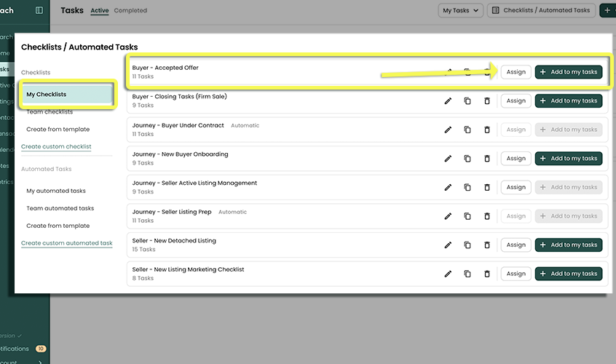Viewport: 616px width, 364px height.
Task: Switch to the Completed tasks tab
Action: (130, 11)
